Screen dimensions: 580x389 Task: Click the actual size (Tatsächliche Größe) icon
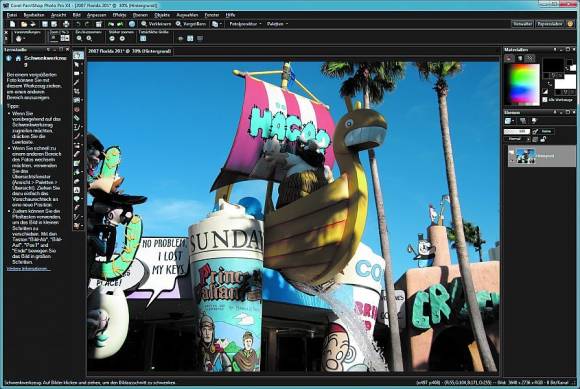[x=143, y=38]
